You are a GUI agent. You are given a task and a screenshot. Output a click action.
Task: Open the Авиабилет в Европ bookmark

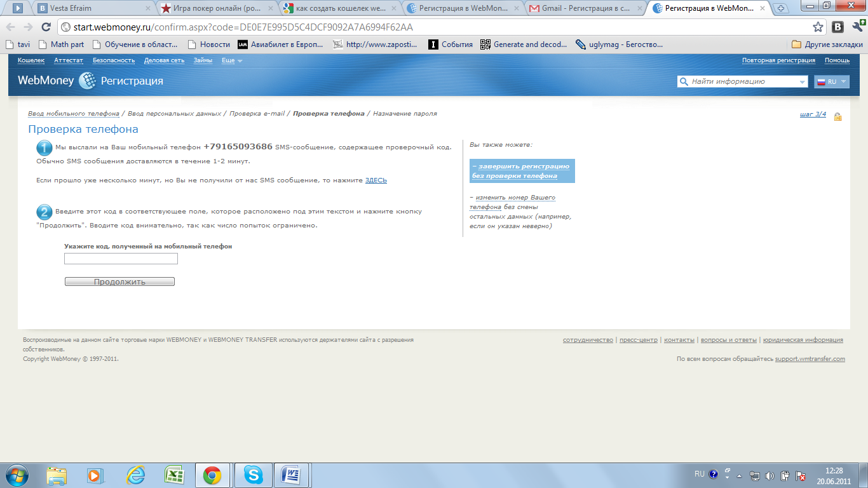(x=280, y=44)
